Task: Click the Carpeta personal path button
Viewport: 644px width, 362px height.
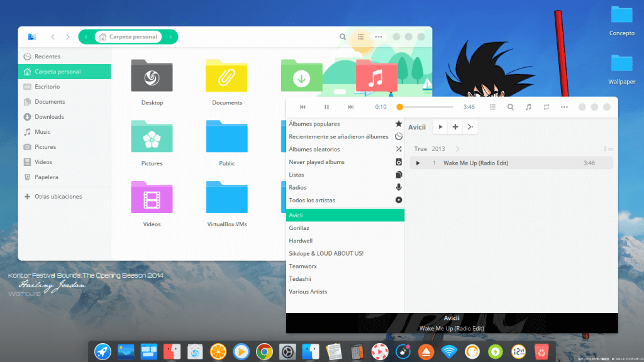Action: 128,36
